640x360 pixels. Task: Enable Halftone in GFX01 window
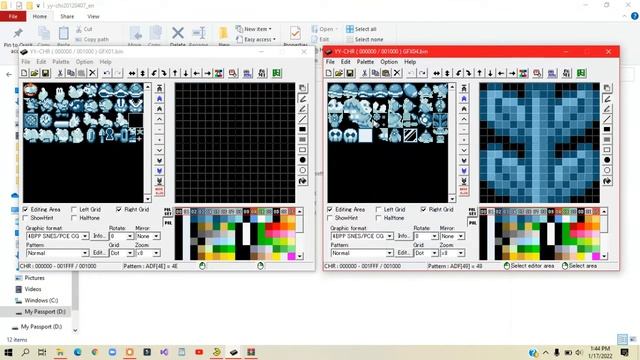click(x=74, y=218)
